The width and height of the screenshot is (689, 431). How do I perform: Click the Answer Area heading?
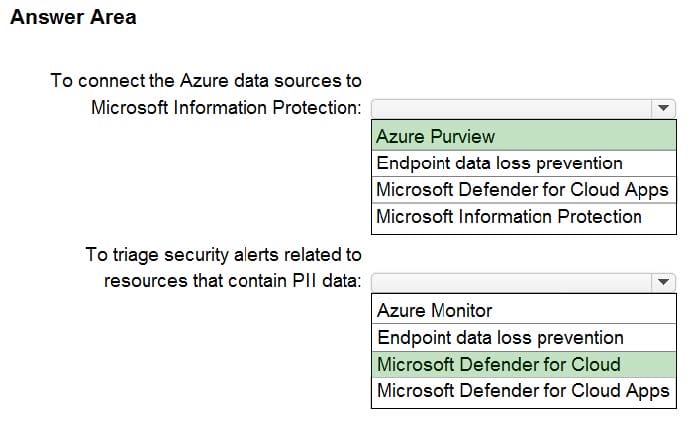click(73, 17)
